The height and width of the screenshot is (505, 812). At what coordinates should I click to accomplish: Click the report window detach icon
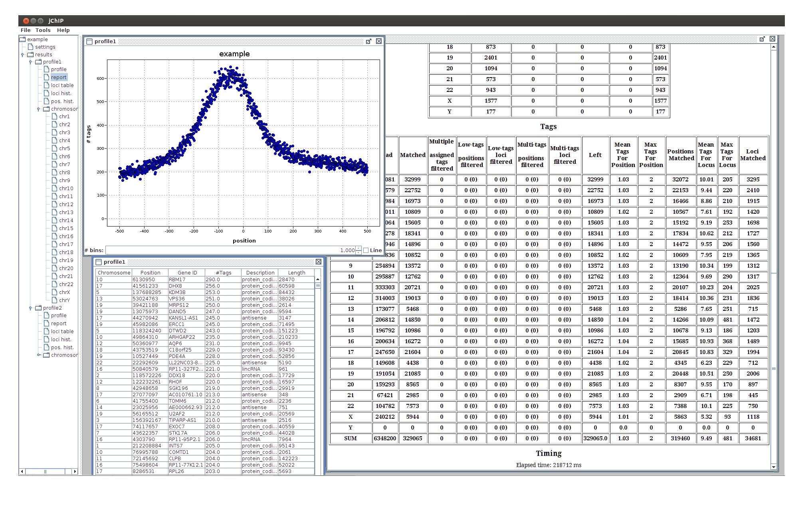(x=762, y=39)
